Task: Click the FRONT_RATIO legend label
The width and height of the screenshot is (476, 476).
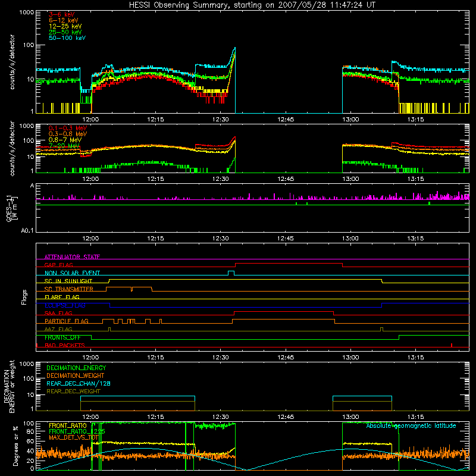Action: click(x=68, y=425)
